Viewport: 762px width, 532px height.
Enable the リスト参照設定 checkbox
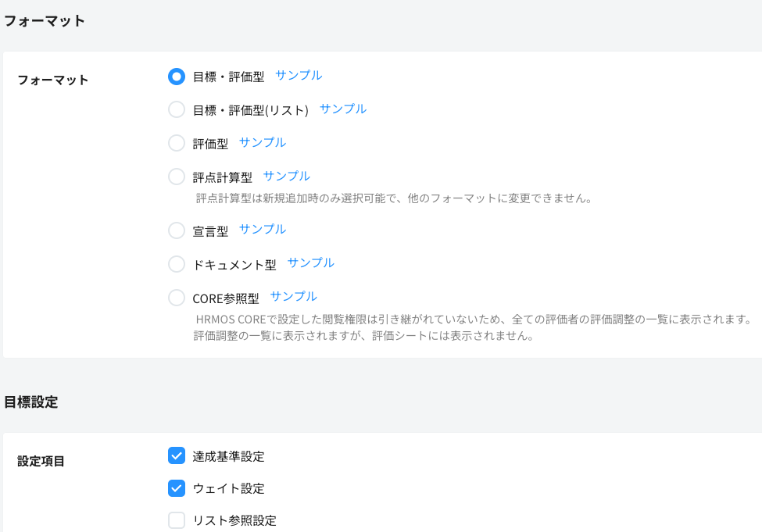tap(177, 520)
